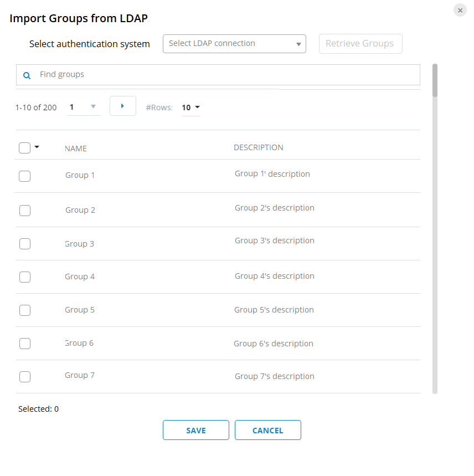Screen dimensions: 474x476
Task: Select the Group 5 checkbox
Action: pos(24,310)
